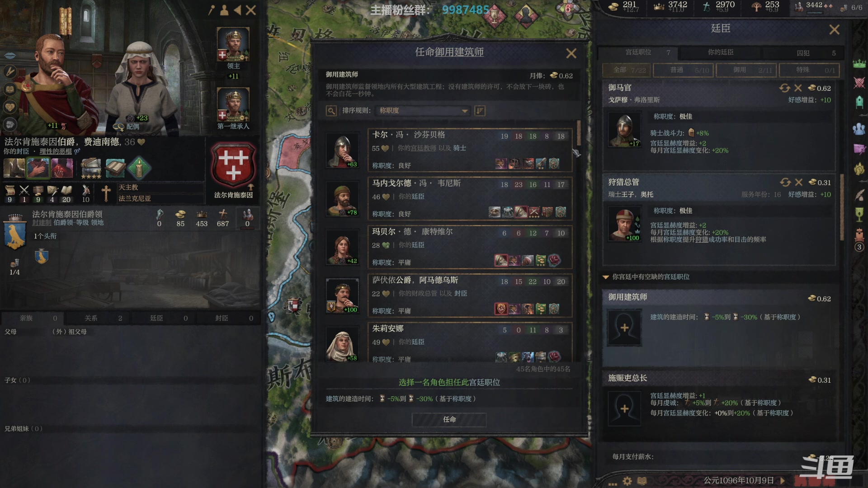Open the search icon in appointment dialog

pos(331,111)
